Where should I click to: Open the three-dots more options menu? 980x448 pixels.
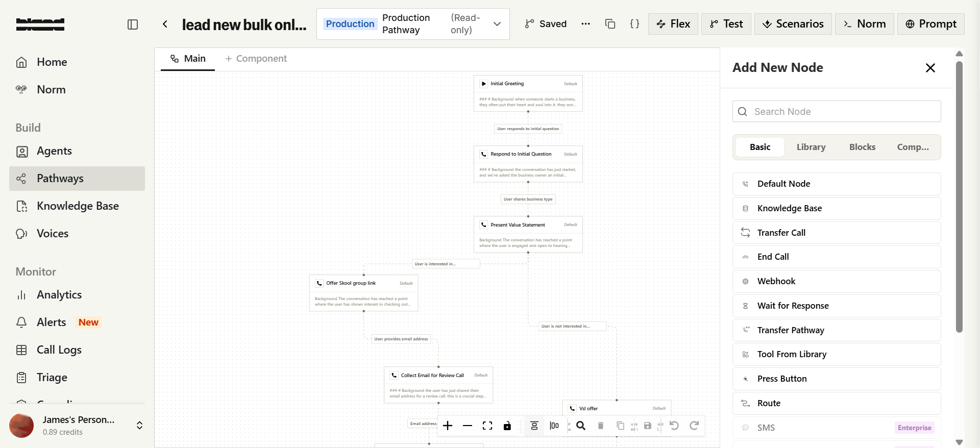[585, 24]
